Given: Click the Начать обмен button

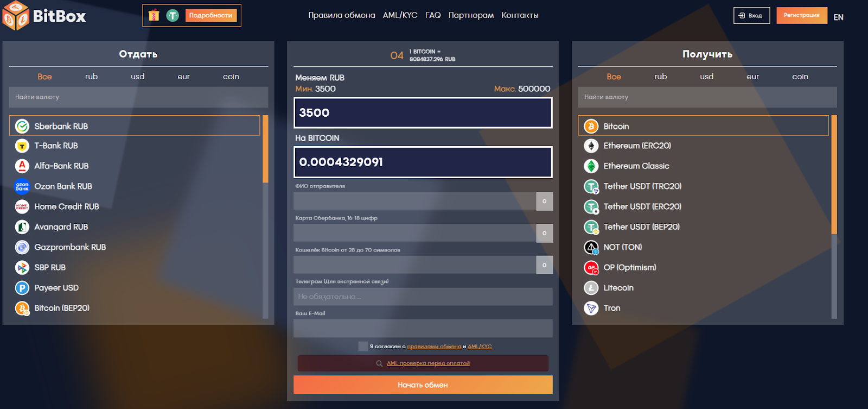Looking at the screenshot, I should point(423,385).
